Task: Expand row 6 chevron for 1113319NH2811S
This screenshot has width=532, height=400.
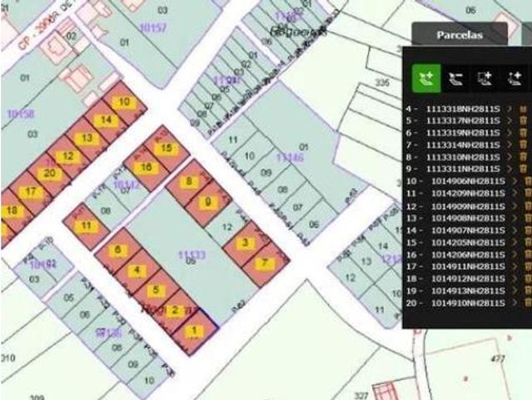Action: point(509,132)
